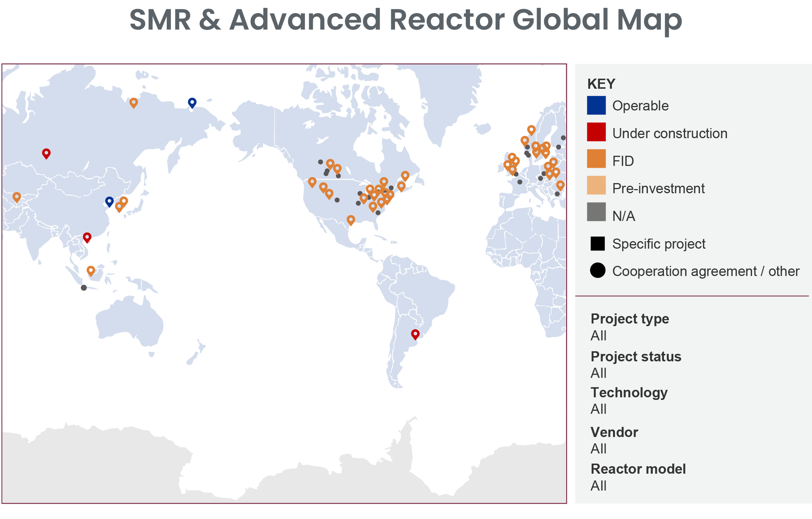Click the black Specific project square
The image size is (812, 519).
[x=598, y=243]
